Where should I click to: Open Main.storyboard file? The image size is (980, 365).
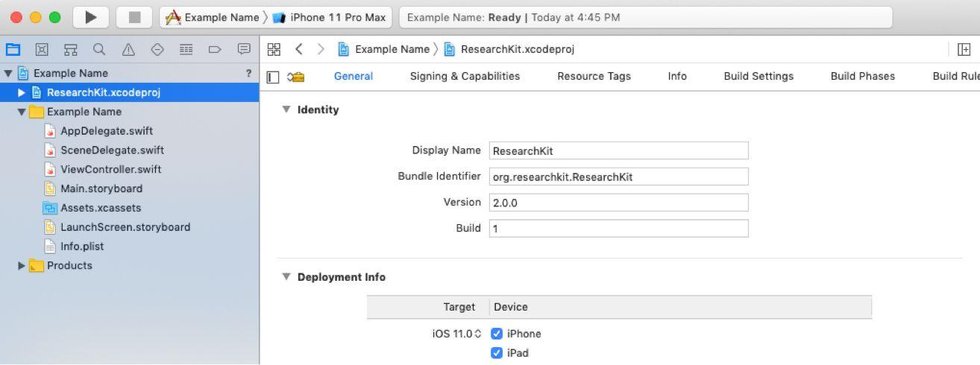(130, 188)
